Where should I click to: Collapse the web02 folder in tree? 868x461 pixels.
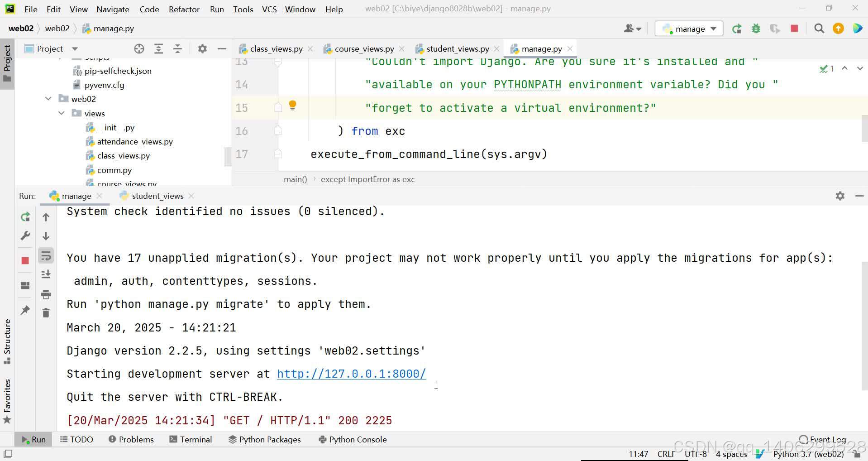pyautogui.click(x=48, y=99)
